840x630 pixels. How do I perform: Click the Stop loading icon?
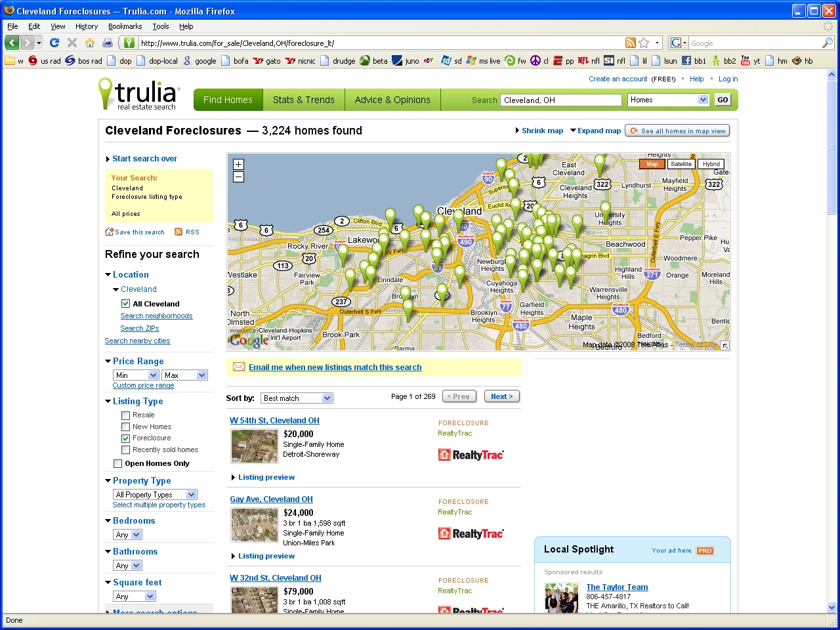72,43
